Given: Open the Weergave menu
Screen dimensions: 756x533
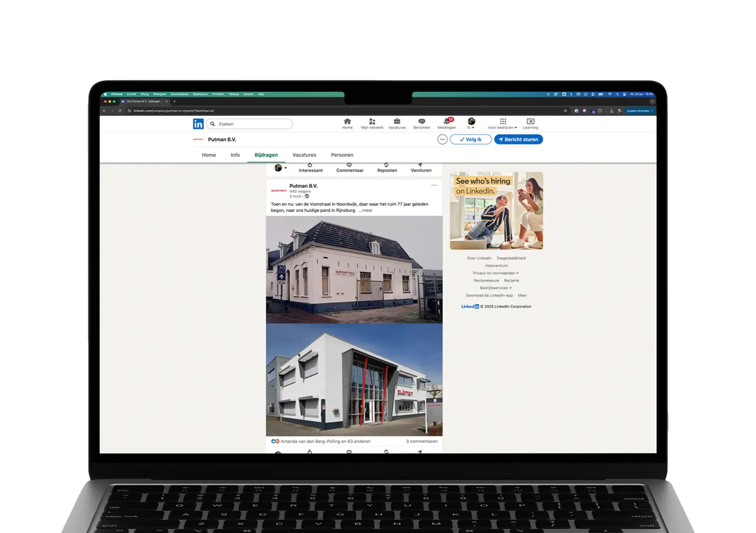Looking at the screenshot, I should coord(159,94).
